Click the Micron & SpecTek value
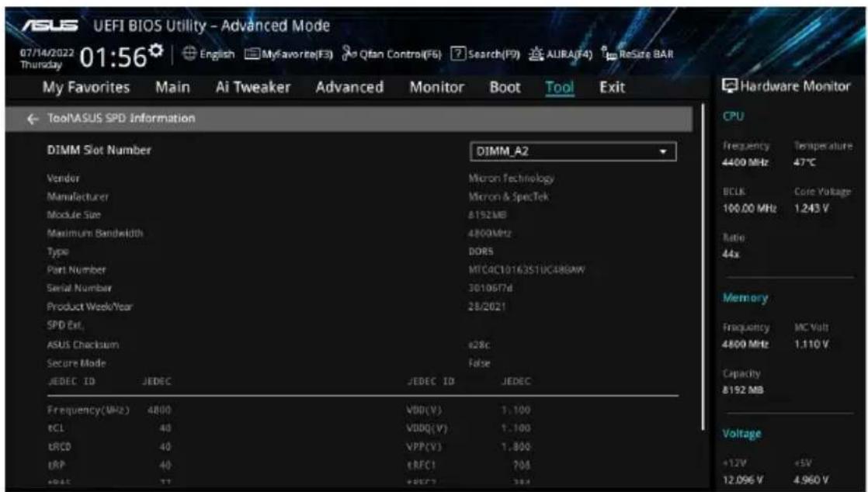 tap(509, 196)
